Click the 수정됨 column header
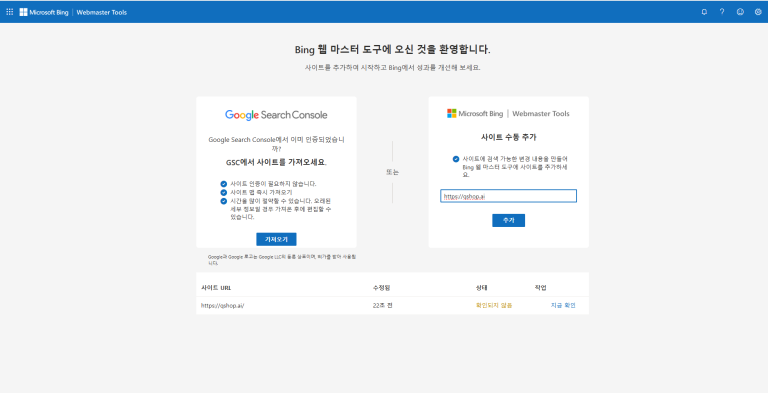Image resolution: width=768 pixels, height=393 pixels. click(381, 288)
